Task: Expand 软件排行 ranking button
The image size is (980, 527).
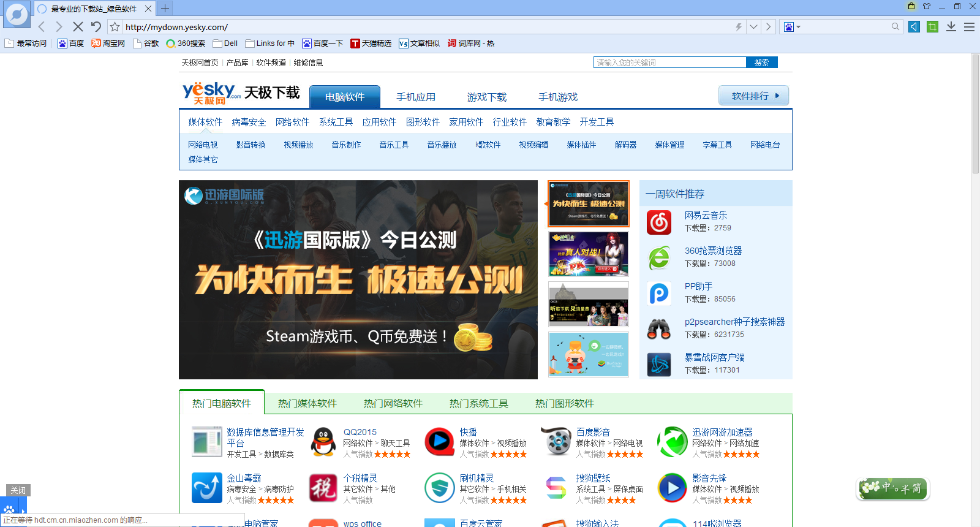Action: tap(753, 96)
